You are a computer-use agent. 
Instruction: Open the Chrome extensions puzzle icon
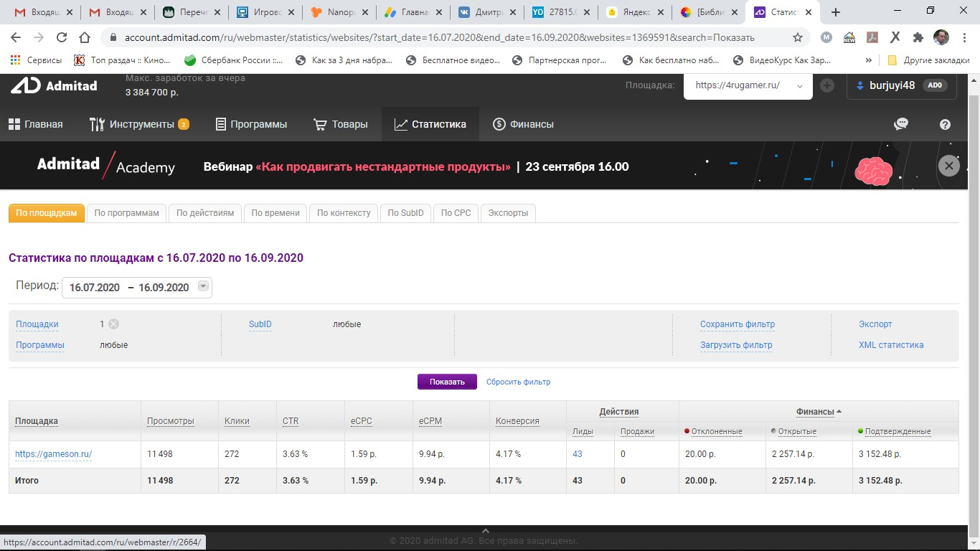point(918,37)
